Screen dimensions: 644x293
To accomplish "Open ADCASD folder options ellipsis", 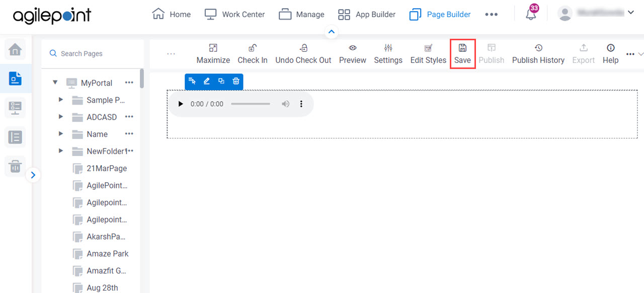I will click(129, 117).
